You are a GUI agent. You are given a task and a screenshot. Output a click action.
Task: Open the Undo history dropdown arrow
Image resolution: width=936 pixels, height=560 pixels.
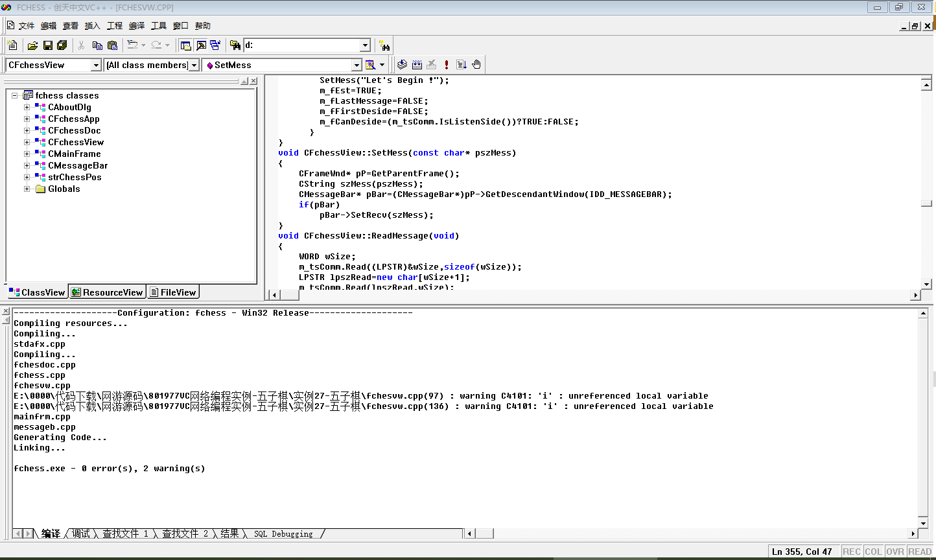click(144, 45)
